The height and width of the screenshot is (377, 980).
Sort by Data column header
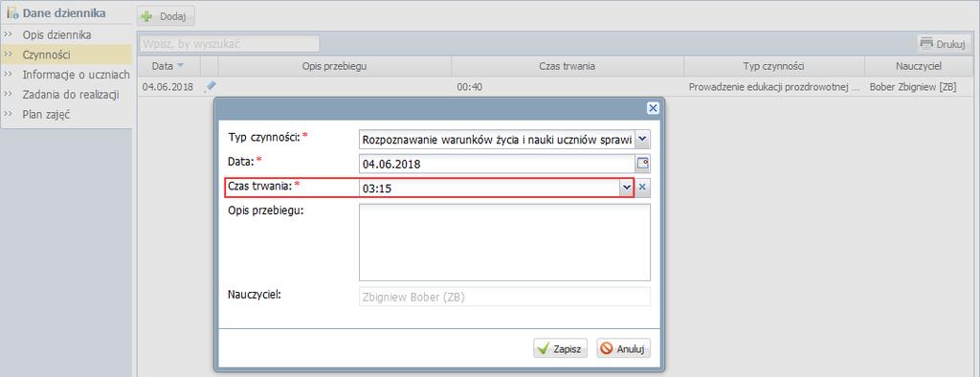click(168, 66)
